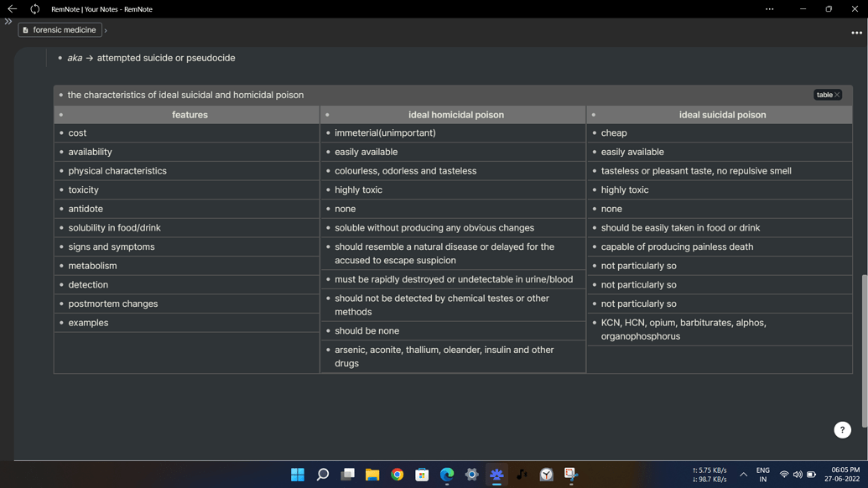This screenshot has height=488, width=868.
Task: Launch Google Chrome from the taskbar
Action: tap(397, 475)
